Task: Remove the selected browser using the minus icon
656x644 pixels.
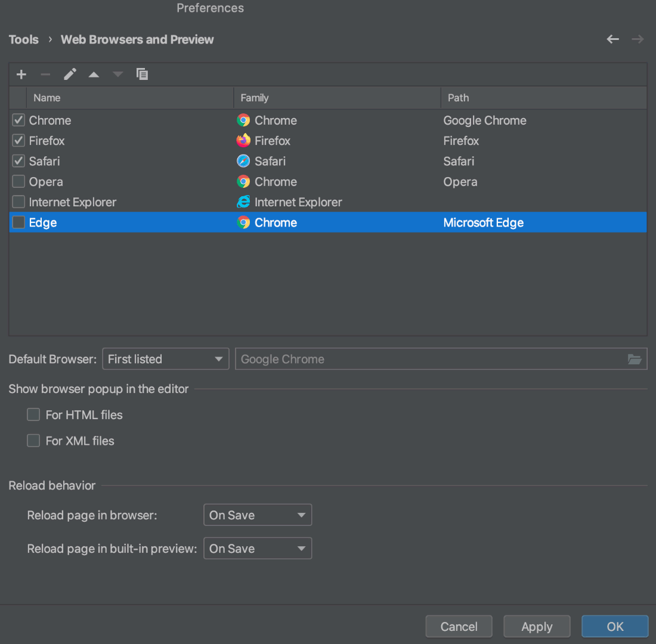Action: 45,74
